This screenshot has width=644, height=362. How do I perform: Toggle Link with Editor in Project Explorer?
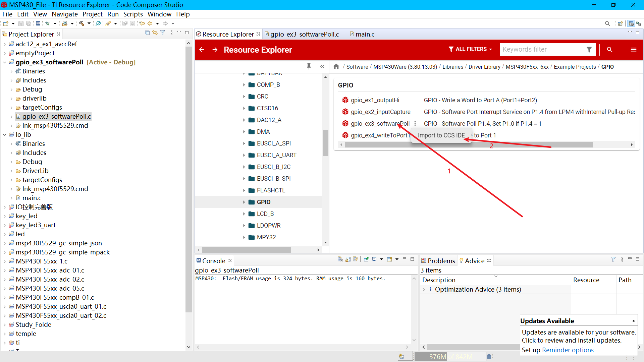[155, 33]
